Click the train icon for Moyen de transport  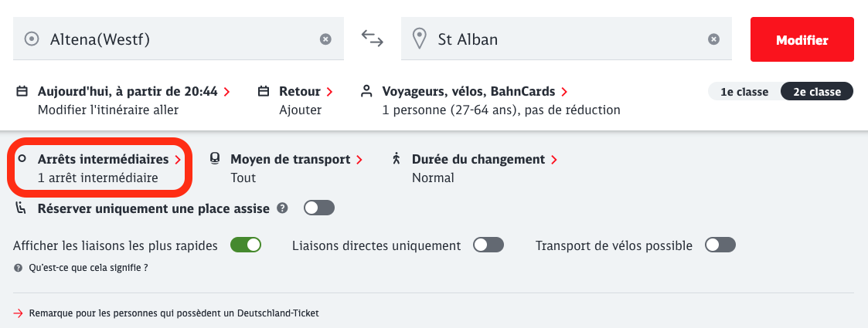216,159
